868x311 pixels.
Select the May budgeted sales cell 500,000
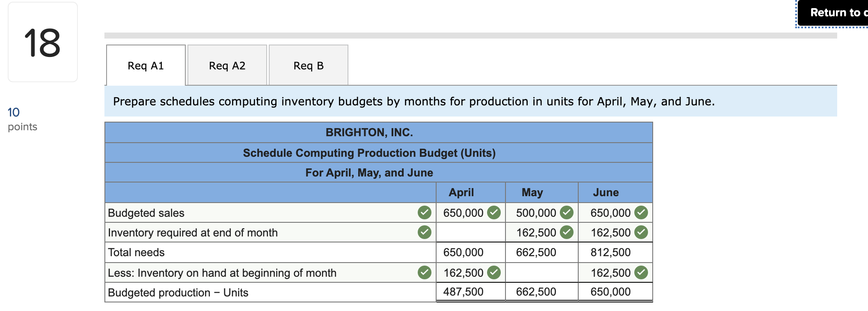[x=541, y=212]
